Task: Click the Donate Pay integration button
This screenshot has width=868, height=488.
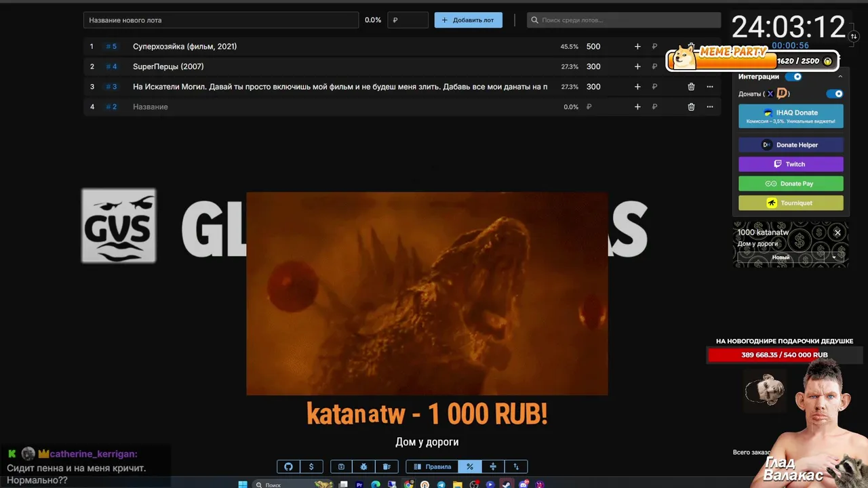Action: 791,184
